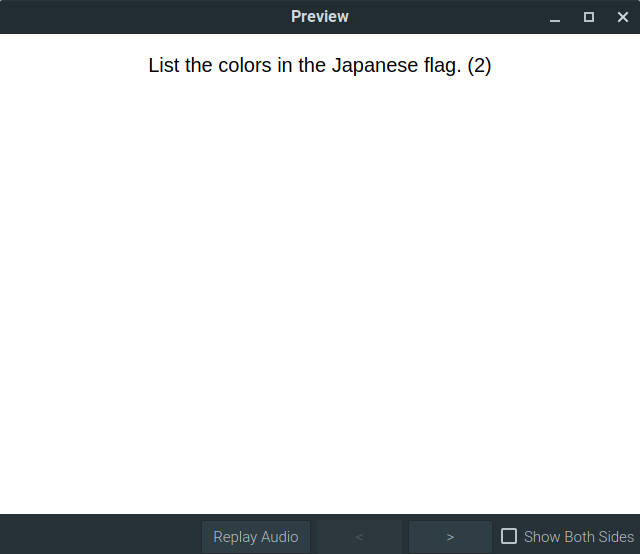Click the Show Both Sides label text
This screenshot has width=640, height=554.
[x=578, y=537]
